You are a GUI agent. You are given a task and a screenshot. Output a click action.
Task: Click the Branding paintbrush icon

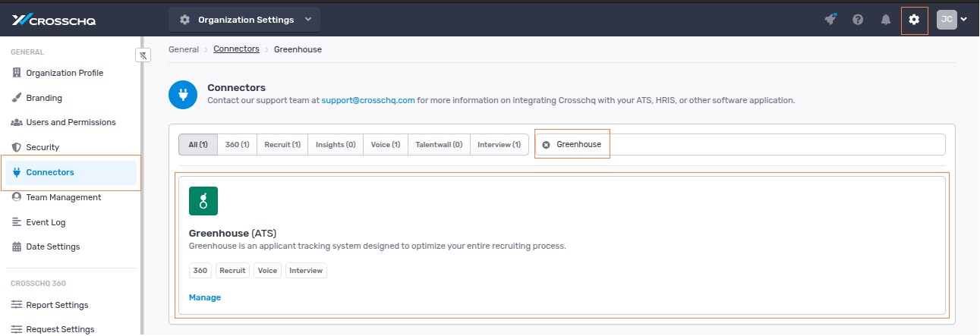point(17,98)
